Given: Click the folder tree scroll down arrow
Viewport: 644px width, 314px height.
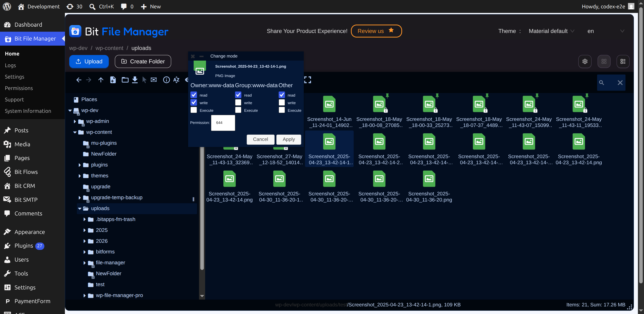Looking at the screenshot, I should click(x=202, y=296).
